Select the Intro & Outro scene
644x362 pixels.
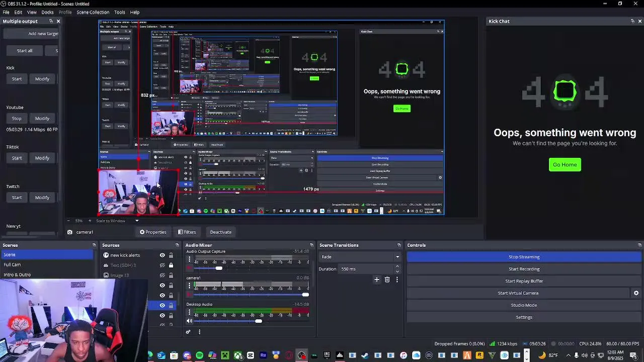47,275
